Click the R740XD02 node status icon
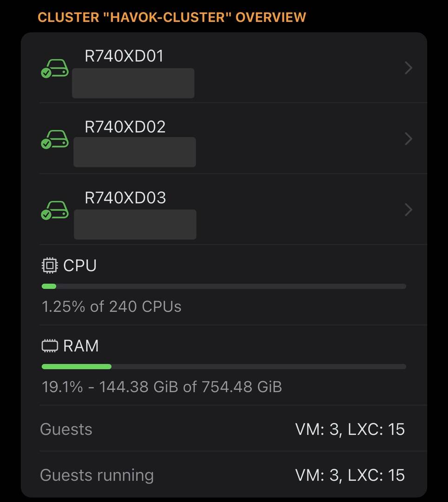448x502 pixels. [x=55, y=139]
